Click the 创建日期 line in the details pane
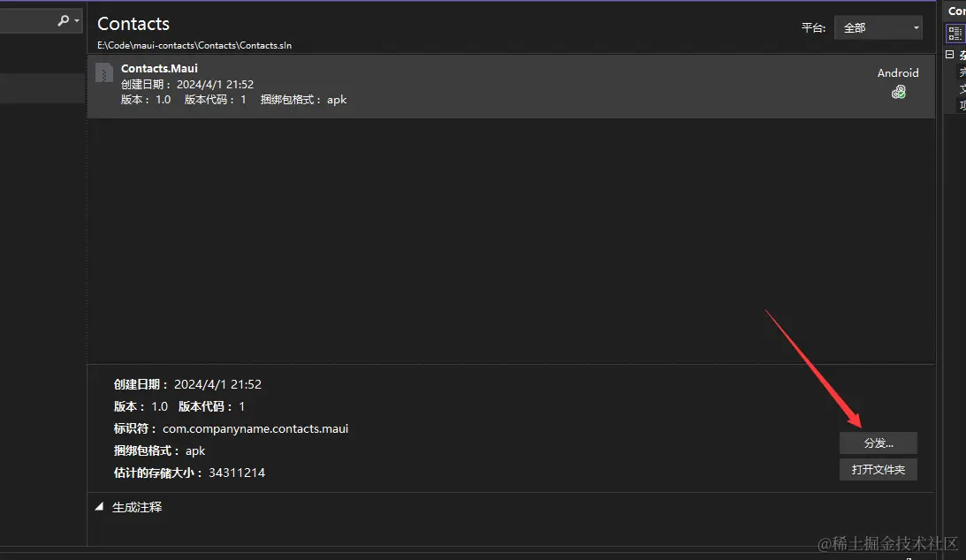 (187, 384)
